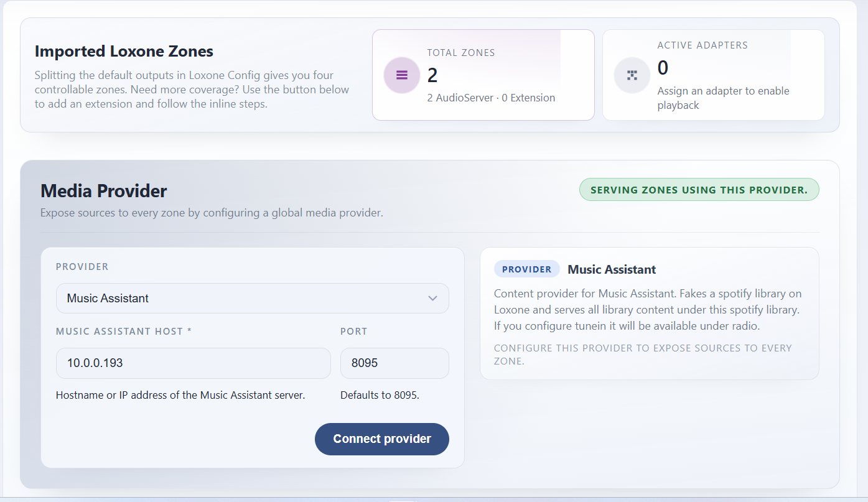Click the Music Assistant title in info card
This screenshot has width=868, height=502.
point(612,269)
